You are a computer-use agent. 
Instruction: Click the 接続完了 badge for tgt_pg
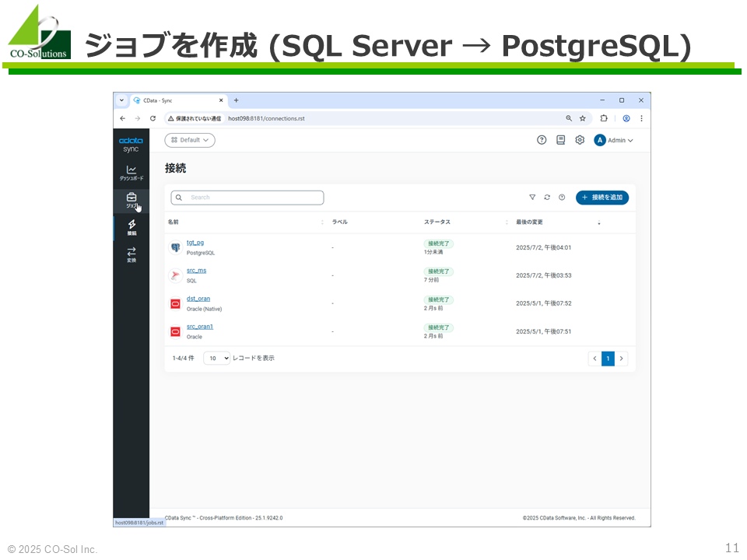point(439,243)
